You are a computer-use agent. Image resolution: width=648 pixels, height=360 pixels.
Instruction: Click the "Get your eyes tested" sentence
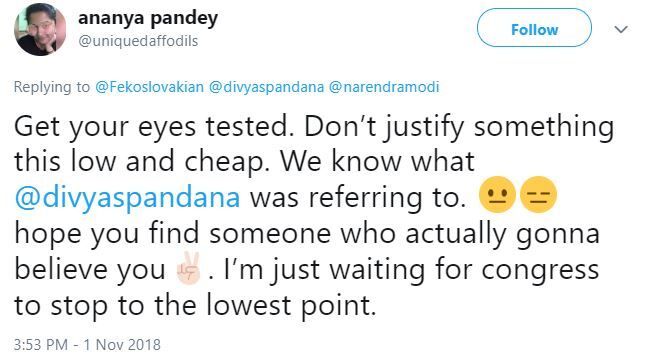151,126
